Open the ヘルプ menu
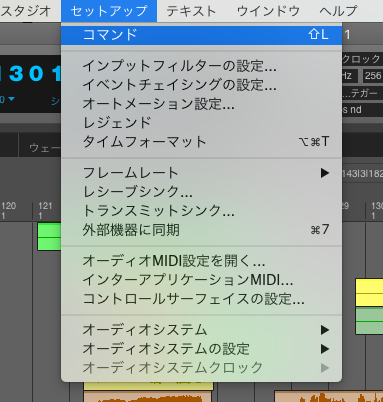The image size is (383, 402). (x=338, y=11)
